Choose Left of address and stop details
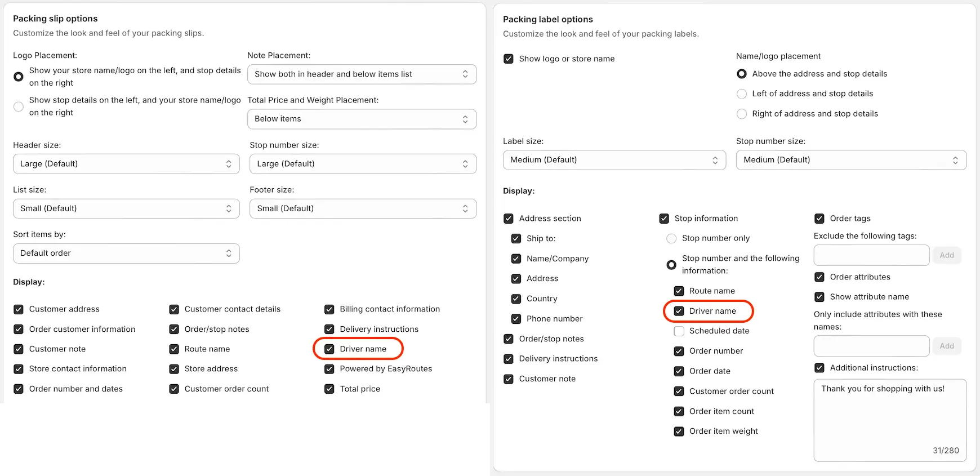Screen dimensions: 980x476 (742, 94)
